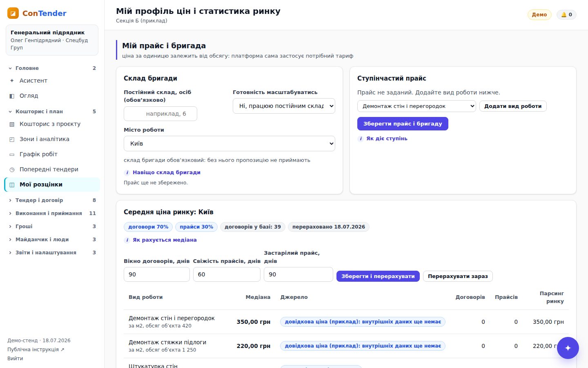Open the Готовність масштабуватись dropdown
The image size is (588, 368).
(x=284, y=106)
